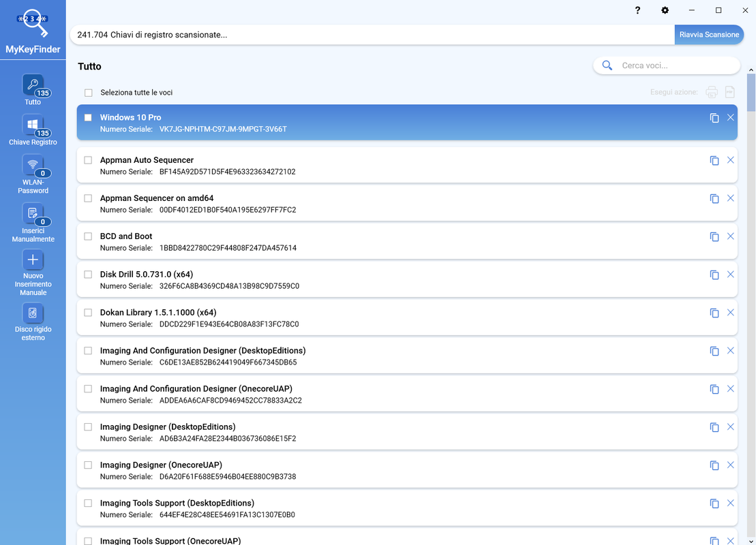Screen dimensions: 756x545
Task: Click the scrollbar up arrow
Action: [x=751, y=70]
